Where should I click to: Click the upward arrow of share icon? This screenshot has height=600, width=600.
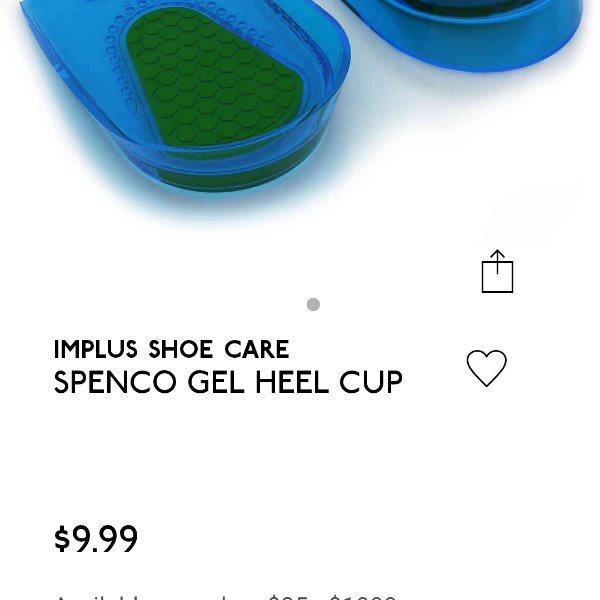tap(497, 261)
